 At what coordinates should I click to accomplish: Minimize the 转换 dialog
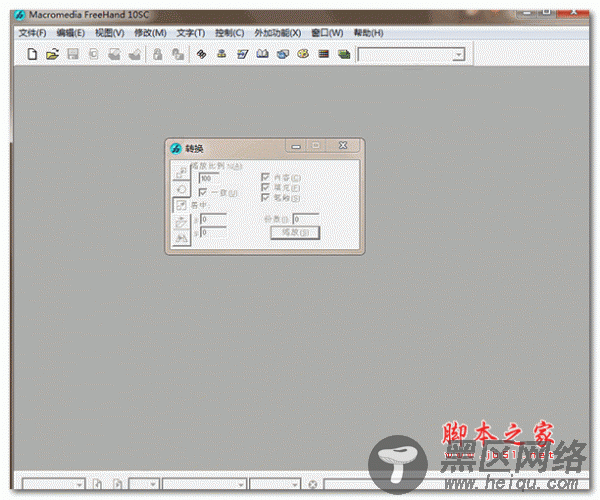296,146
